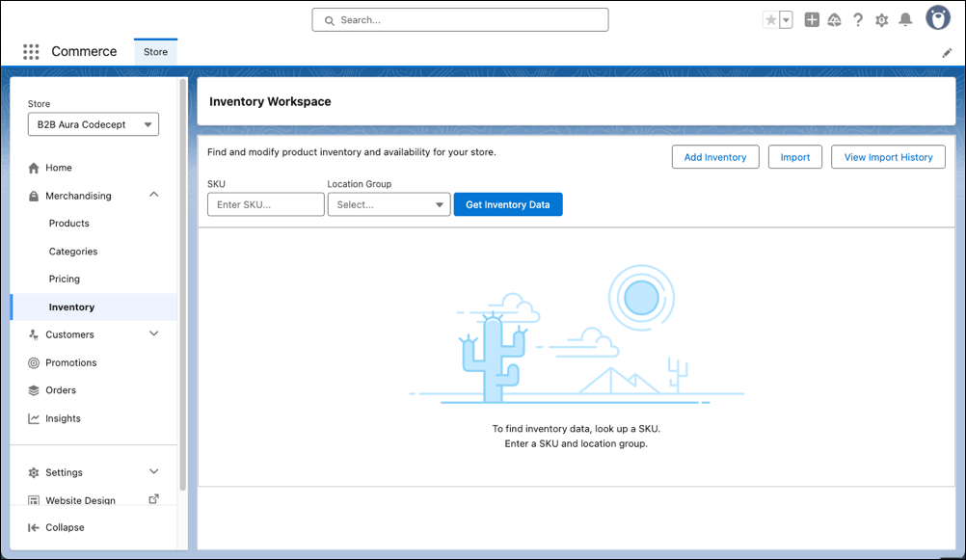Viewport: 966px width, 560px height.
Task: Open the Setup gear icon
Action: pyautogui.click(x=881, y=19)
